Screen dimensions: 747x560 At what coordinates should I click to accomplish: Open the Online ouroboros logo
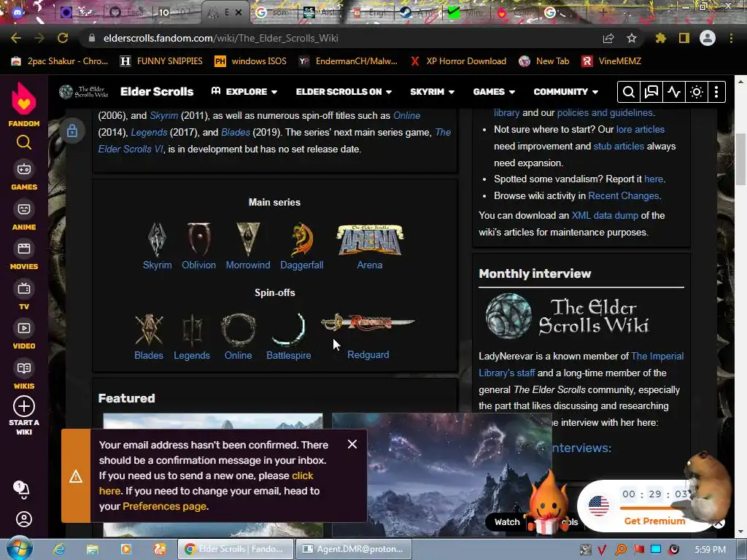coord(239,330)
